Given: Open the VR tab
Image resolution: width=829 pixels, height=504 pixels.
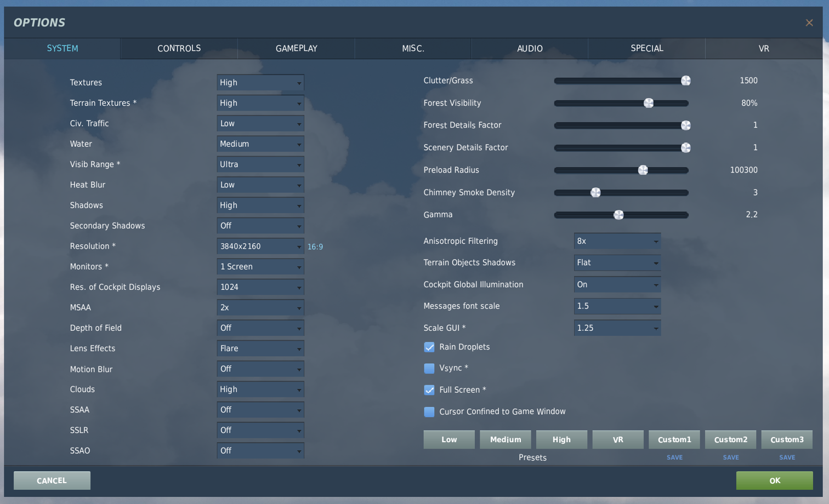Looking at the screenshot, I should pyautogui.click(x=764, y=48).
